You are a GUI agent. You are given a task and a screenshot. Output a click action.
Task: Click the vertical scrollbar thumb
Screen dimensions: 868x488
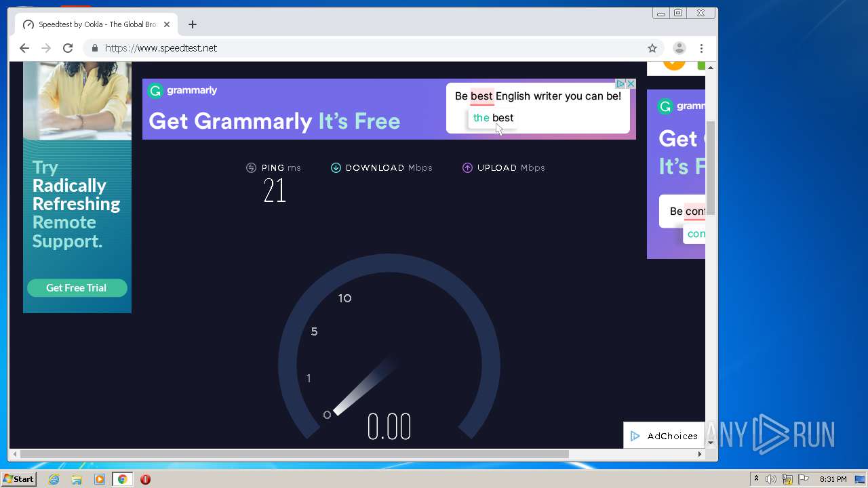point(711,168)
